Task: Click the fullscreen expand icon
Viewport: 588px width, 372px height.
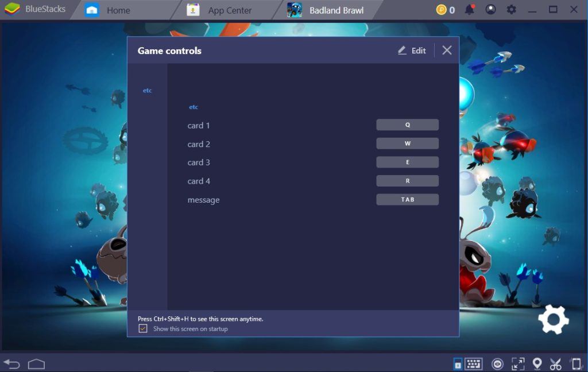Action: pos(518,364)
